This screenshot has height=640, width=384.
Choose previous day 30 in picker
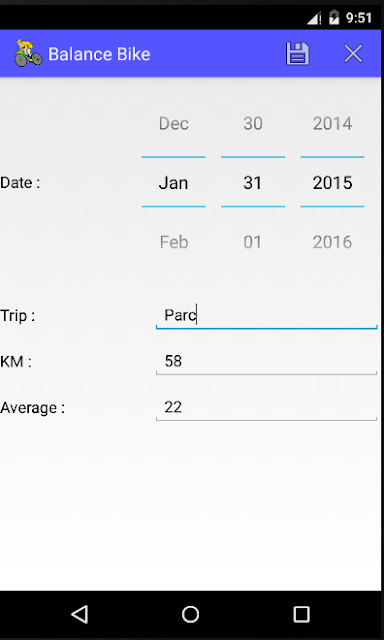click(253, 124)
